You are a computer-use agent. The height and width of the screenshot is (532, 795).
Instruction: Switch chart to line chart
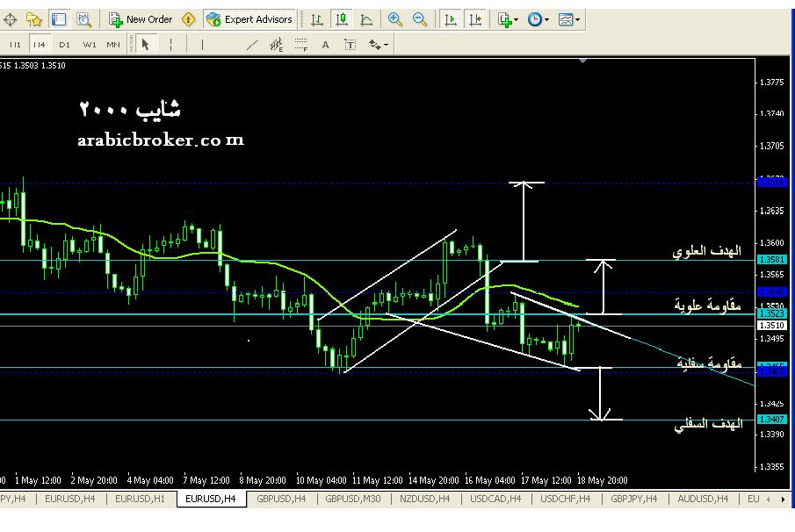366,20
